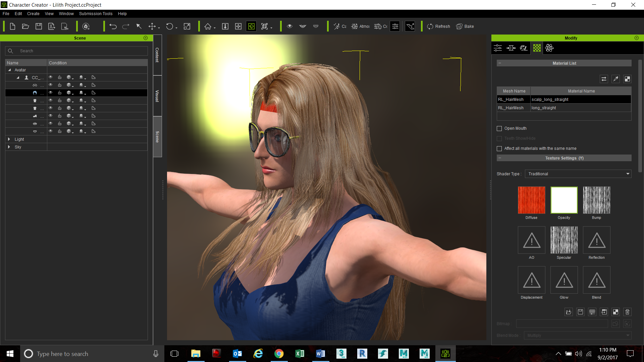Switch to the Material checkerboard tab
This screenshot has width=644, height=362.
click(537, 48)
